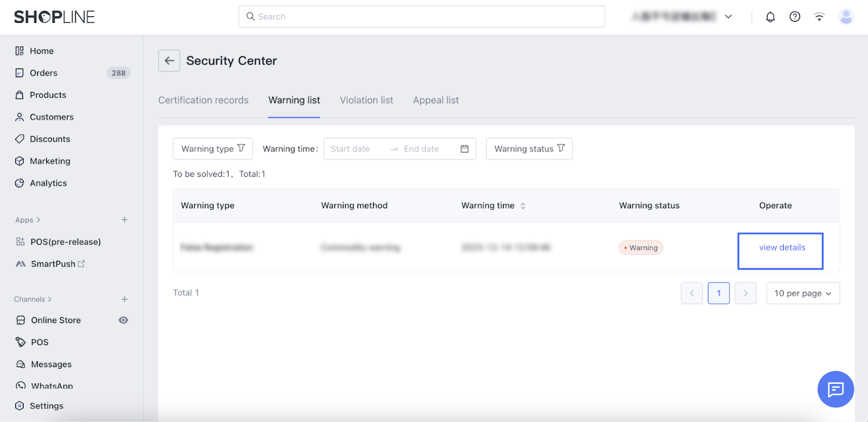Open the Warning status filter dropdown
868x422 pixels.
pyautogui.click(x=529, y=149)
